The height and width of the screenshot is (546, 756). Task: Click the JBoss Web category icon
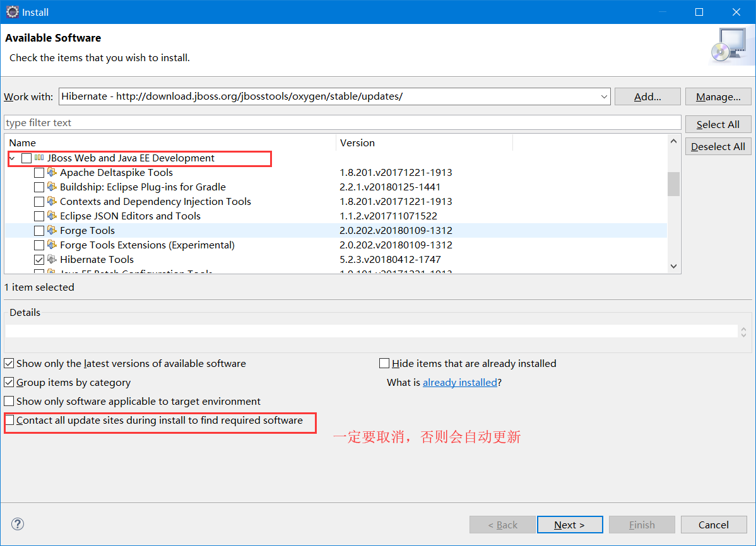coord(40,158)
